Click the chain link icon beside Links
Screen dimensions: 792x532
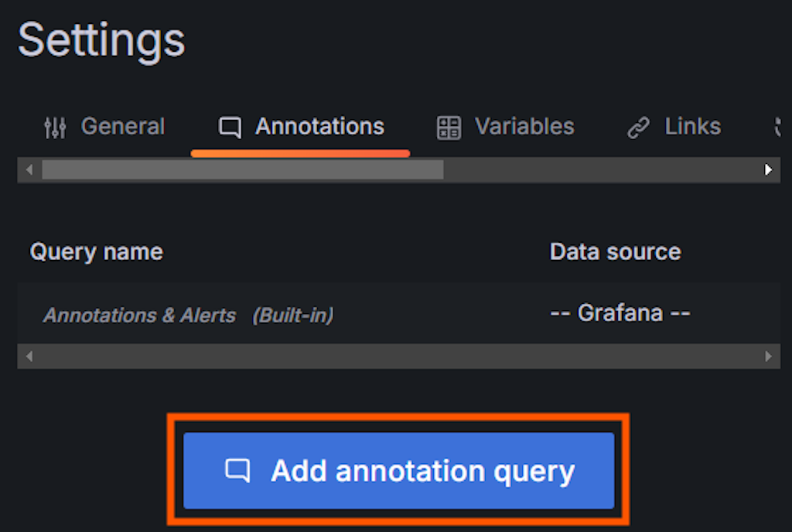[638, 128]
